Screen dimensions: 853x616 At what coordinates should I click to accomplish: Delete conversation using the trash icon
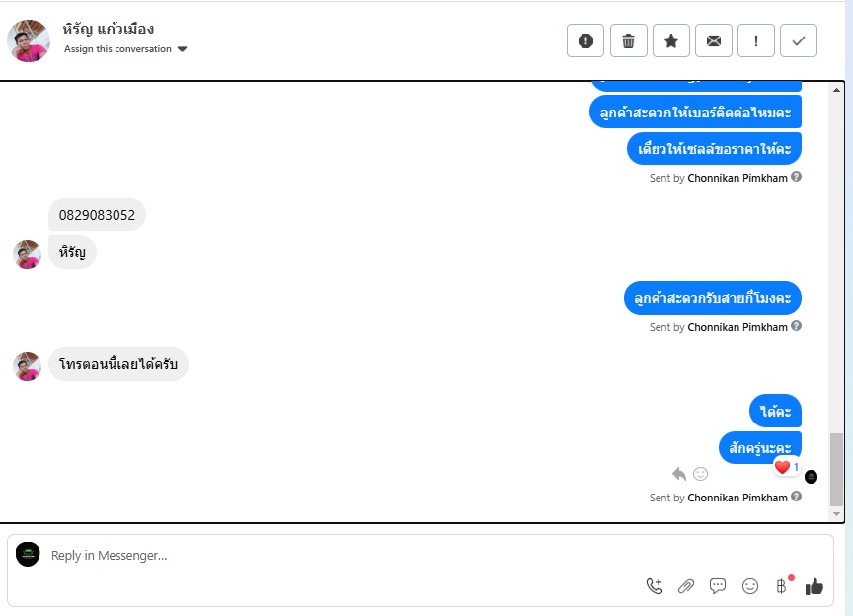628,40
